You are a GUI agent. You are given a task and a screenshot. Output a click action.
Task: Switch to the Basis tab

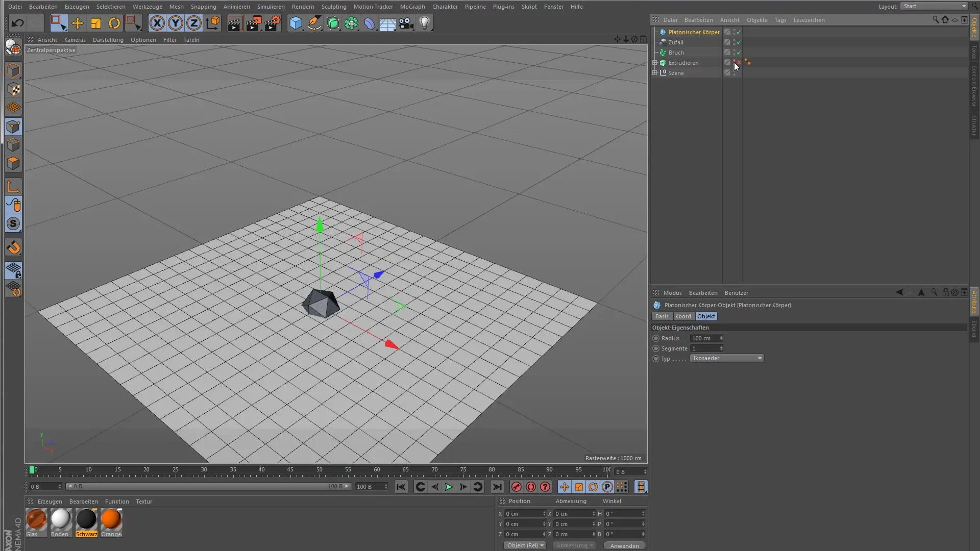coord(662,316)
